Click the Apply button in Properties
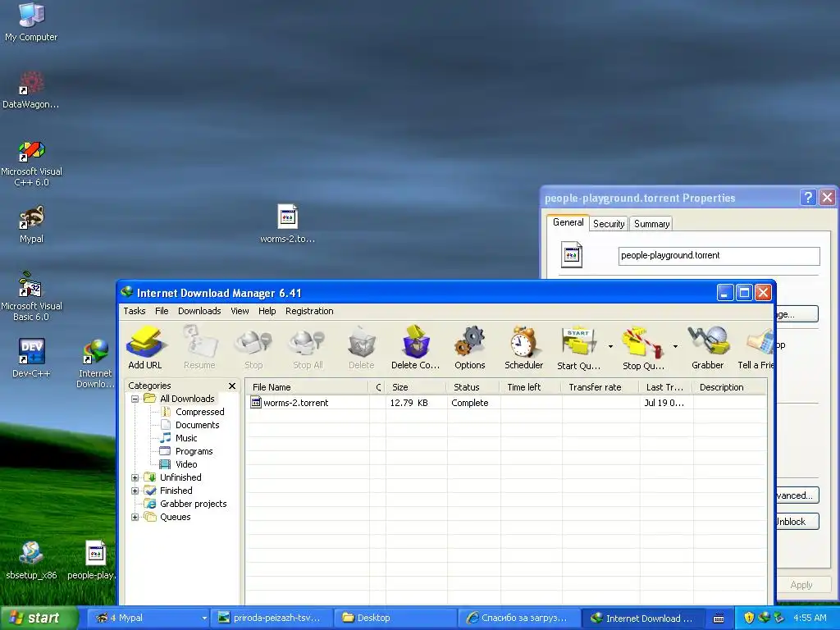The height and width of the screenshot is (630, 840). [801, 585]
